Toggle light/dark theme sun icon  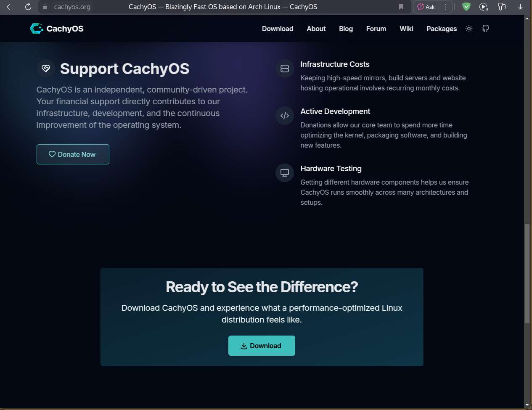[469, 29]
